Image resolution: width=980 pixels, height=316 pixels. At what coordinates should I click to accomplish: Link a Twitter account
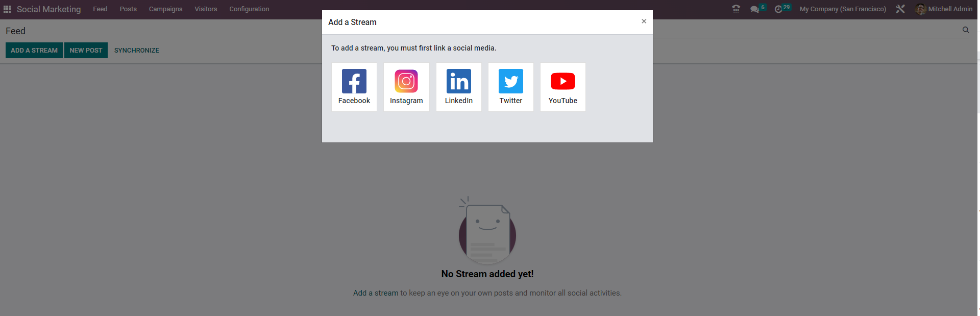(511, 87)
